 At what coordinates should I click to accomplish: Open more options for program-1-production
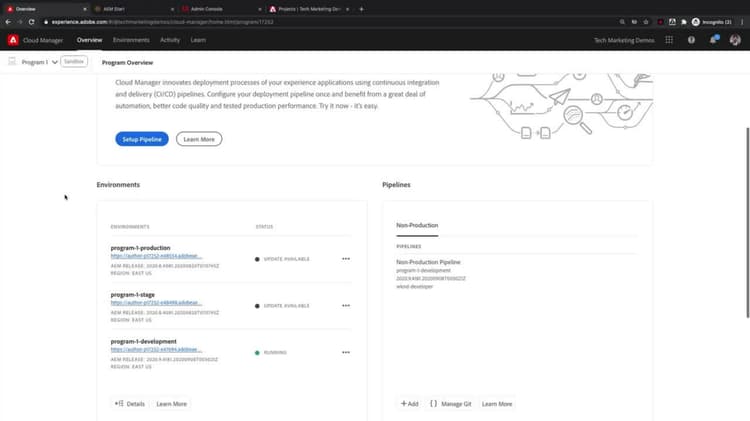point(346,259)
